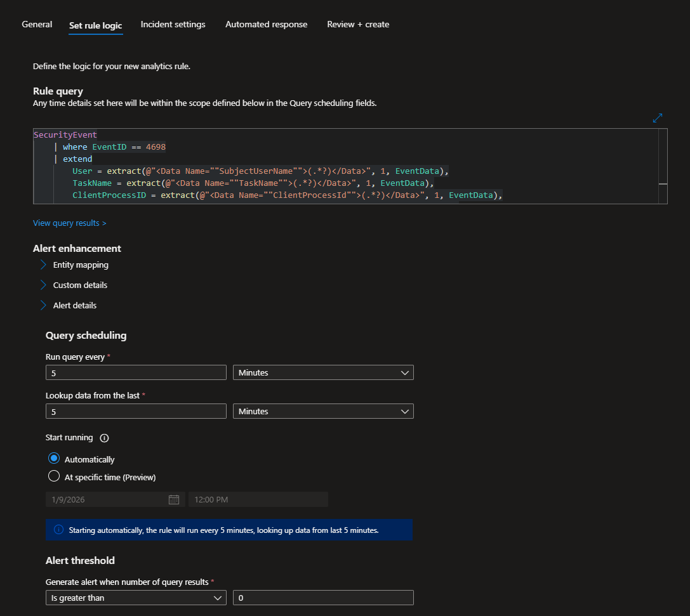This screenshot has height=616, width=690.
Task: Open the Lookup data unit dropdown
Action: 323,412
